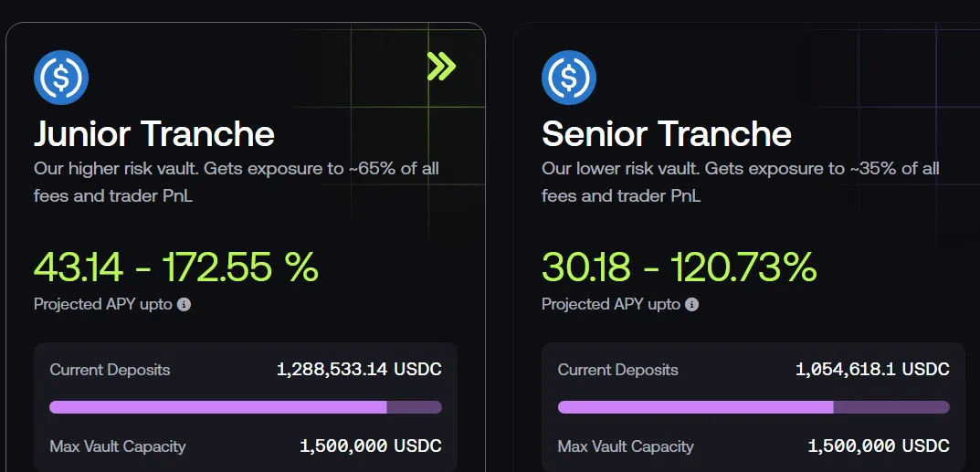This screenshot has height=472, width=980.
Task: Click Junior Max Vault Capacity label
Action: click(118, 446)
